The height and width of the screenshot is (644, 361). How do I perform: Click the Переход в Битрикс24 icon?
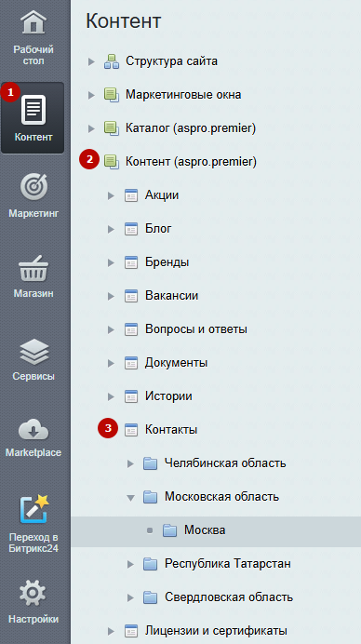(x=33, y=509)
